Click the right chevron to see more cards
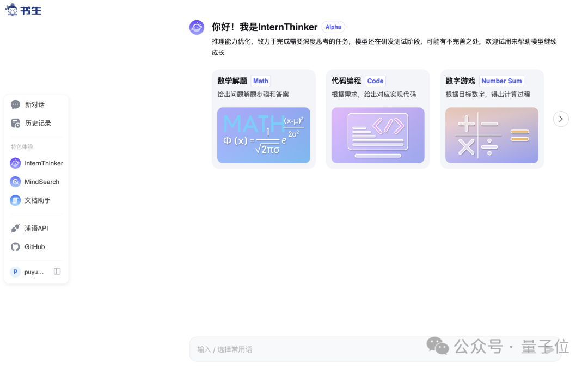 point(561,119)
